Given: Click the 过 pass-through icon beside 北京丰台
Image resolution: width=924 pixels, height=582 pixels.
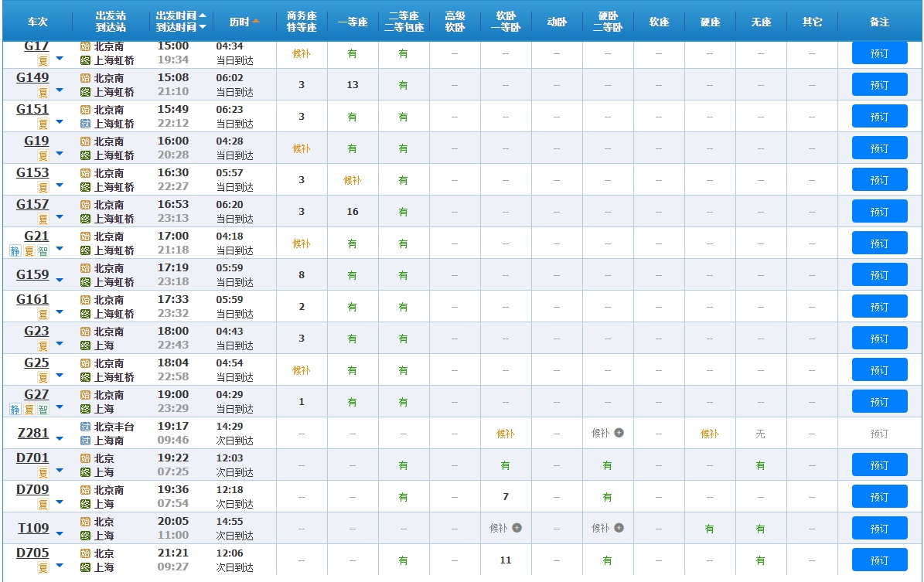Looking at the screenshot, I should [x=86, y=427].
